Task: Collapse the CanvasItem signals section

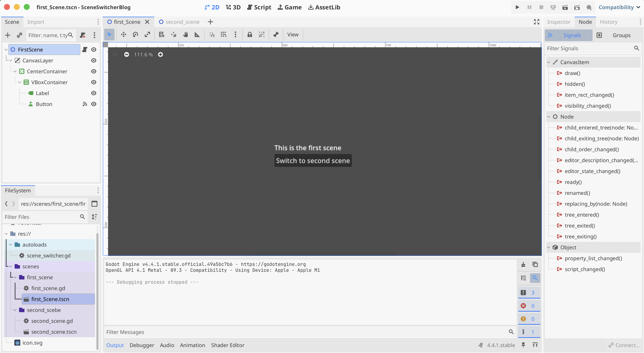Action: click(x=549, y=62)
